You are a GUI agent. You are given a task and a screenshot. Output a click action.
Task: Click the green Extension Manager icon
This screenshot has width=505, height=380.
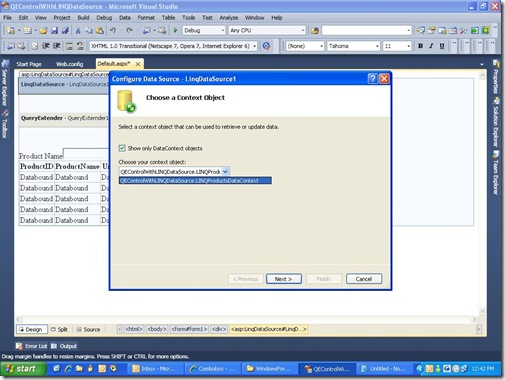[485, 30]
